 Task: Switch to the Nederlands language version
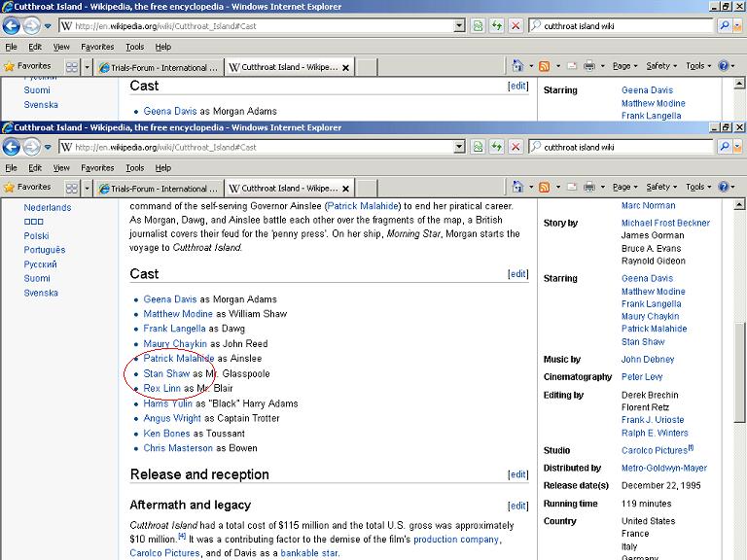[47, 208]
